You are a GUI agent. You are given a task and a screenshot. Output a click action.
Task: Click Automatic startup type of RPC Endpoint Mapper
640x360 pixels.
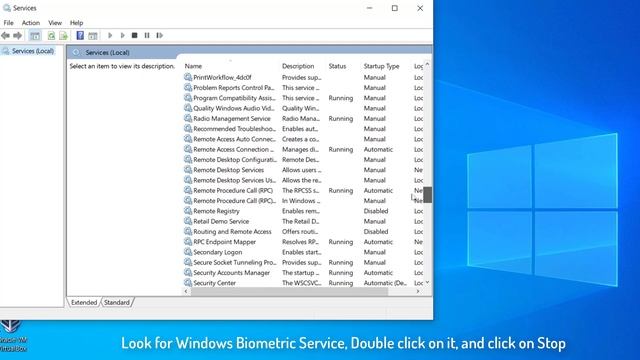pyautogui.click(x=378, y=242)
